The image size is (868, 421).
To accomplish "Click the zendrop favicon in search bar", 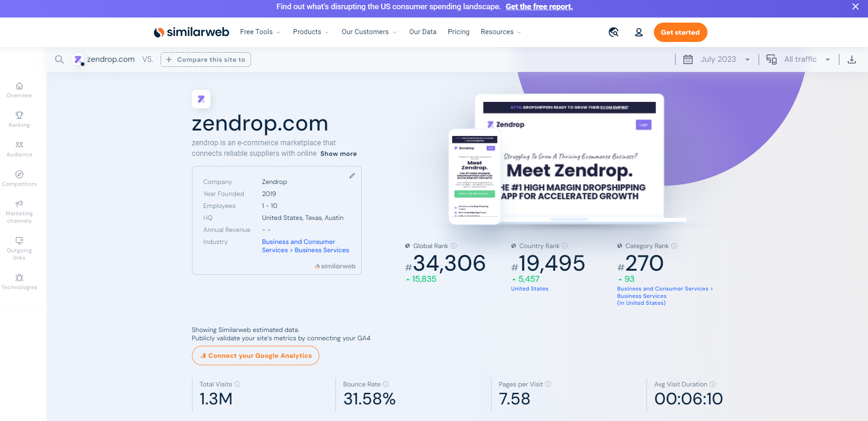I will pyautogui.click(x=78, y=59).
